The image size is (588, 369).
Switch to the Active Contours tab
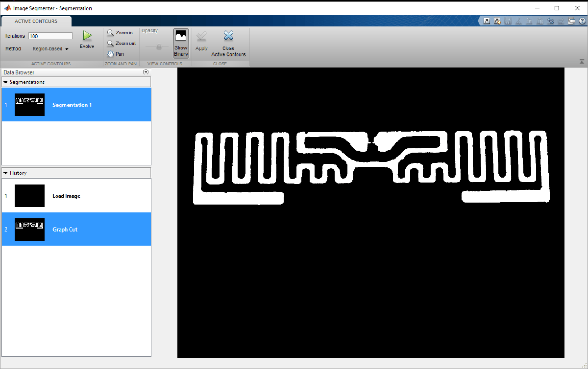36,22
